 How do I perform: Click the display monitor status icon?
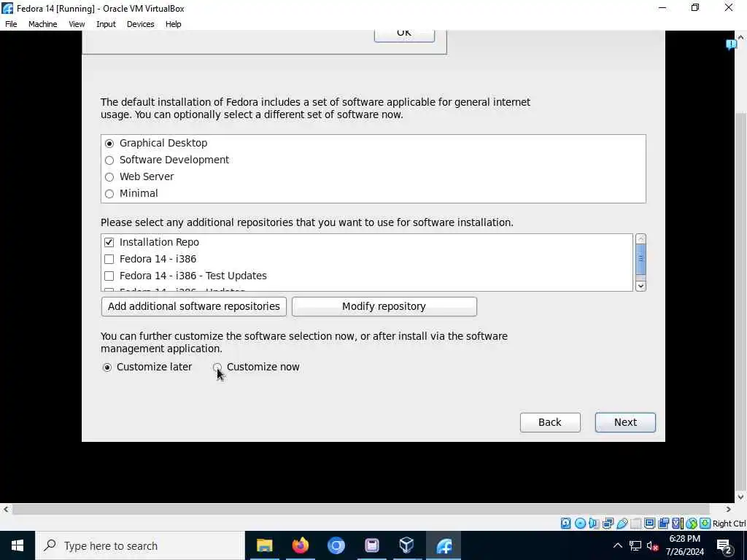click(x=649, y=524)
